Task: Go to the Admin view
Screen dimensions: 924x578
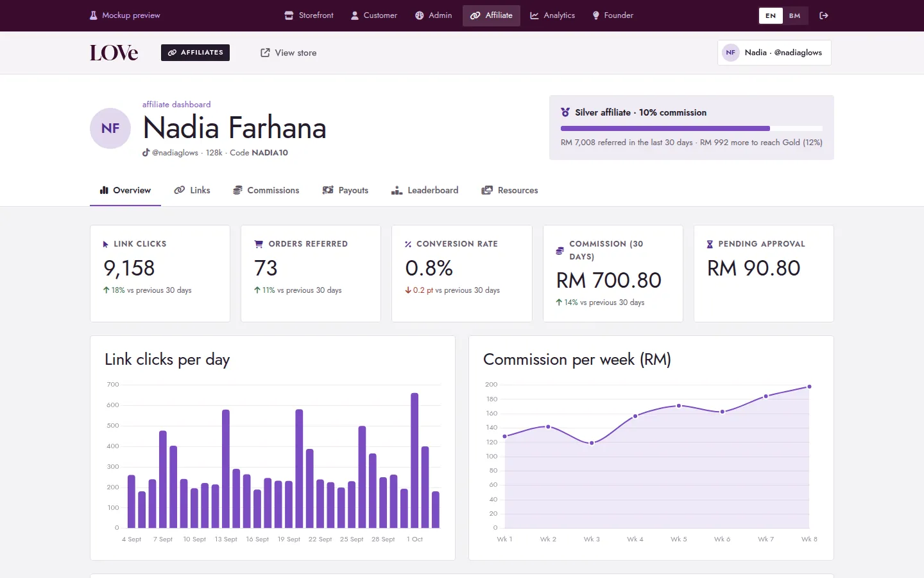Action: coord(434,15)
